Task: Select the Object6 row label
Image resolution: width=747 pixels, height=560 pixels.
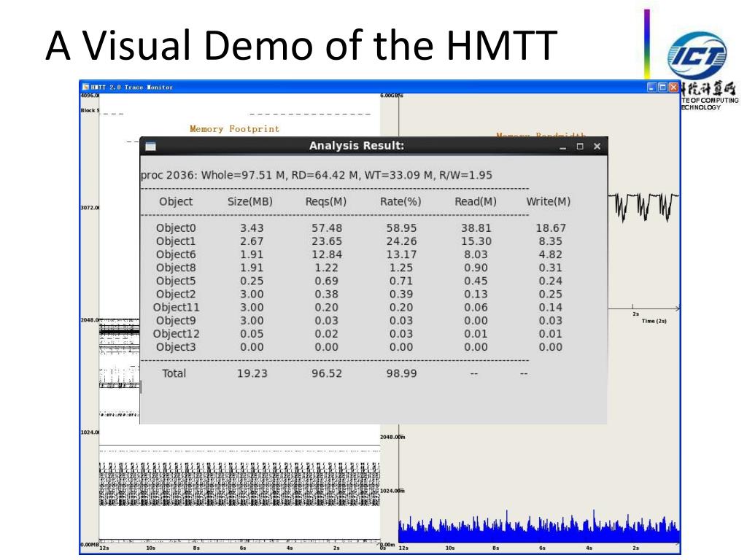Action: tap(176, 254)
